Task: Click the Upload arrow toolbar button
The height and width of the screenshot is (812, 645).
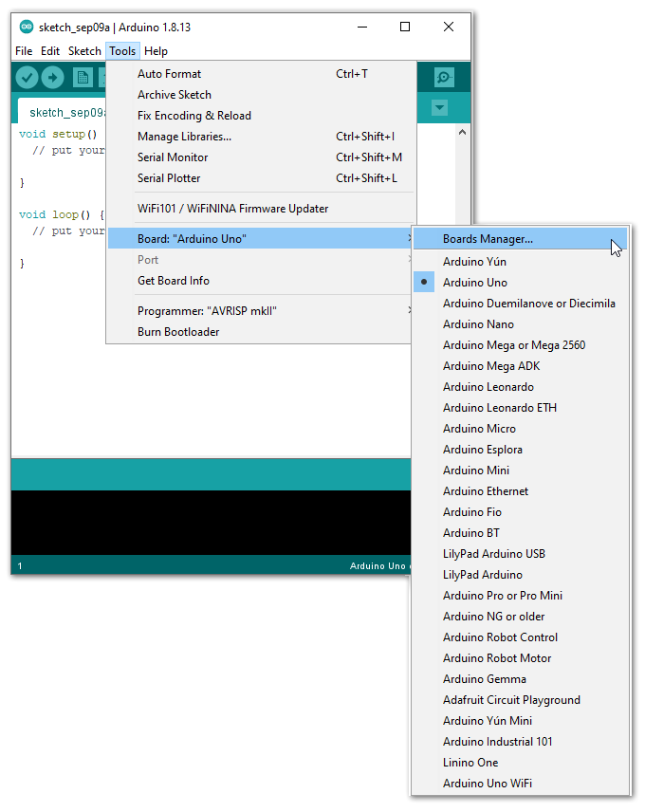Action: (x=52, y=78)
